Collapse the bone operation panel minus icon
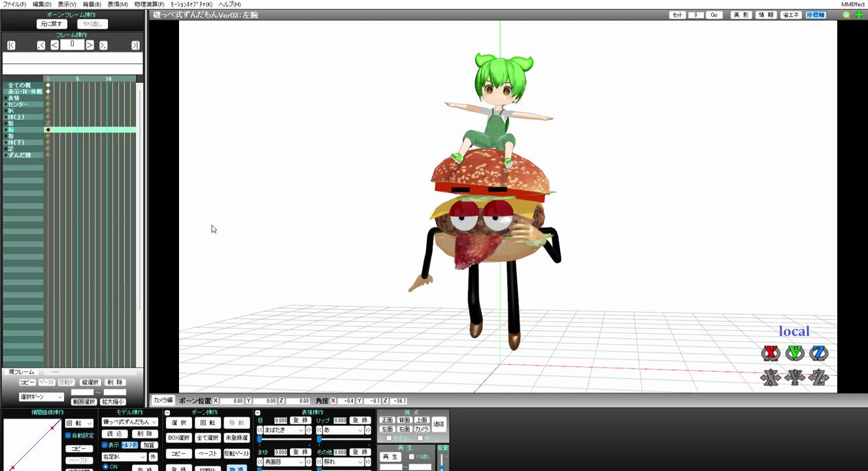This screenshot has width=868, height=471. [167, 413]
